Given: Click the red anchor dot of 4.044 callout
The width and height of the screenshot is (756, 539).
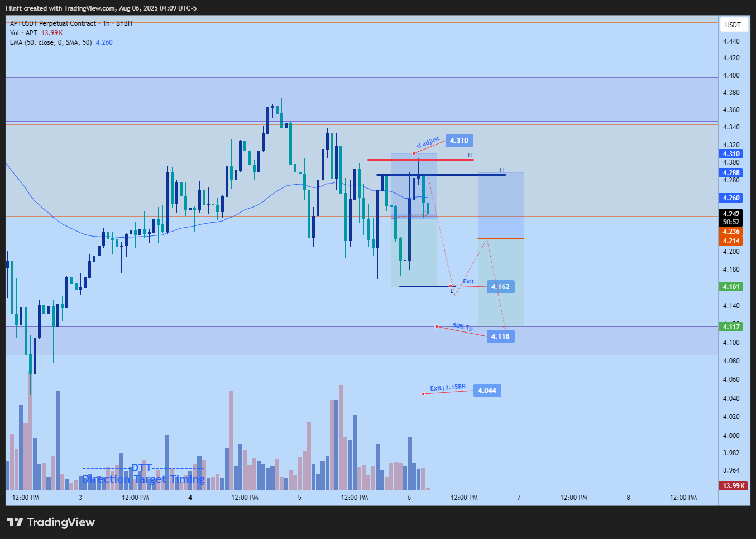Looking at the screenshot, I should coord(423,394).
